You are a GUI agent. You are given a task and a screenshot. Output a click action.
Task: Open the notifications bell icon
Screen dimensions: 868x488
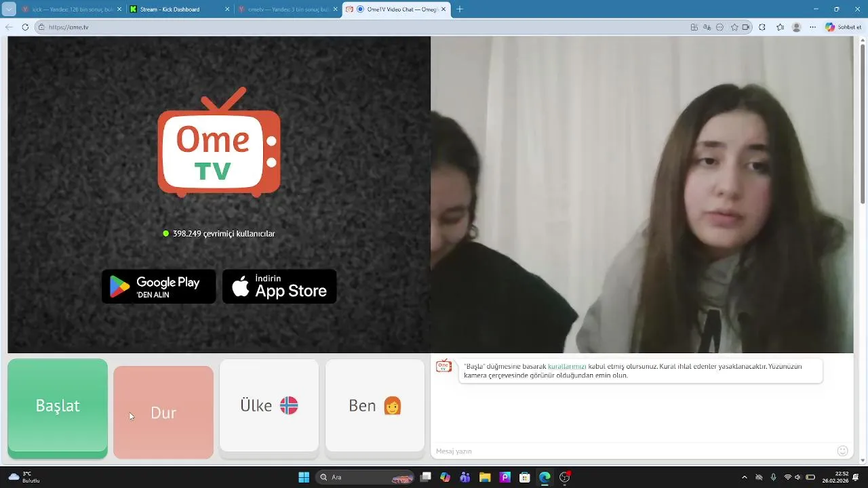[856, 477]
